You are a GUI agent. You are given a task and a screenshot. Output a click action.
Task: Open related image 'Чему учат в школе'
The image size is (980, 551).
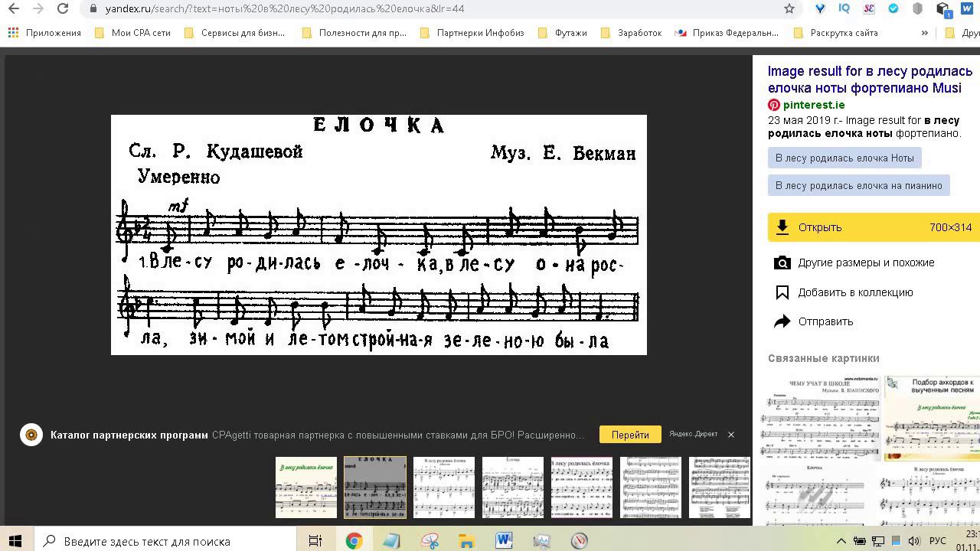click(x=821, y=418)
